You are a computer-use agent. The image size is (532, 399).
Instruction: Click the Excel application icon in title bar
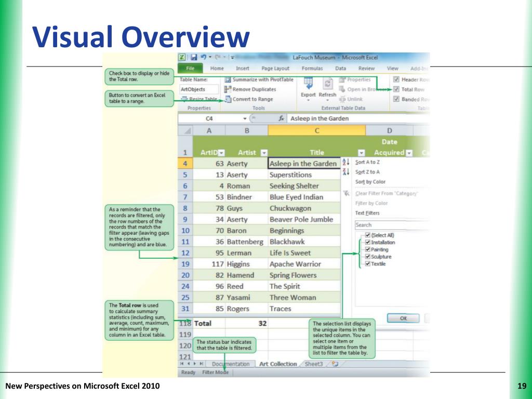point(182,57)
